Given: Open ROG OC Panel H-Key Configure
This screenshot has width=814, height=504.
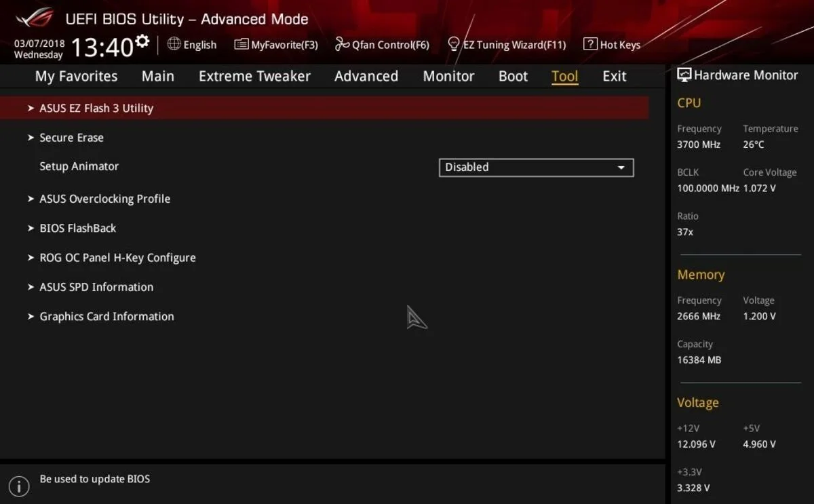Looking at the screenshot, I should tap(117, 258).
